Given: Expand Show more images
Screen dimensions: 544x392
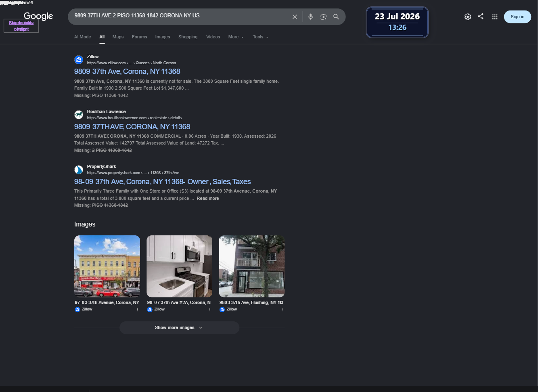Looking at the screenshot, I should 179,328.
